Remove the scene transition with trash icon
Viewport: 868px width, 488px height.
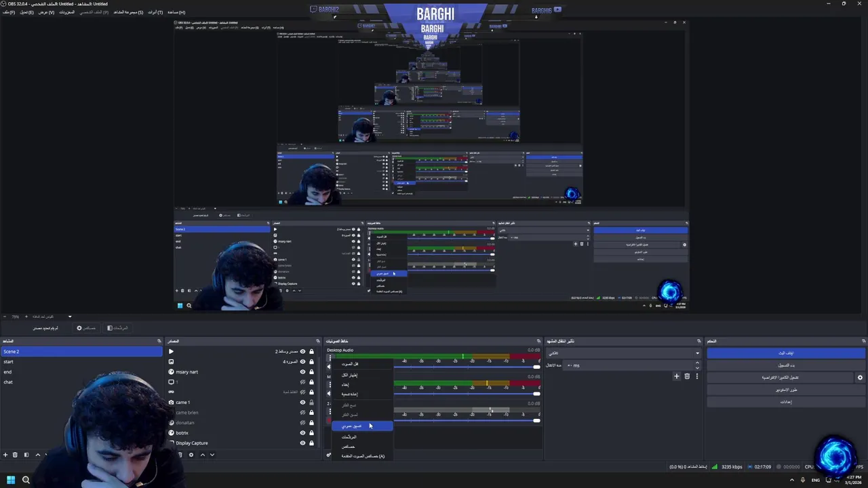(687, 376)
